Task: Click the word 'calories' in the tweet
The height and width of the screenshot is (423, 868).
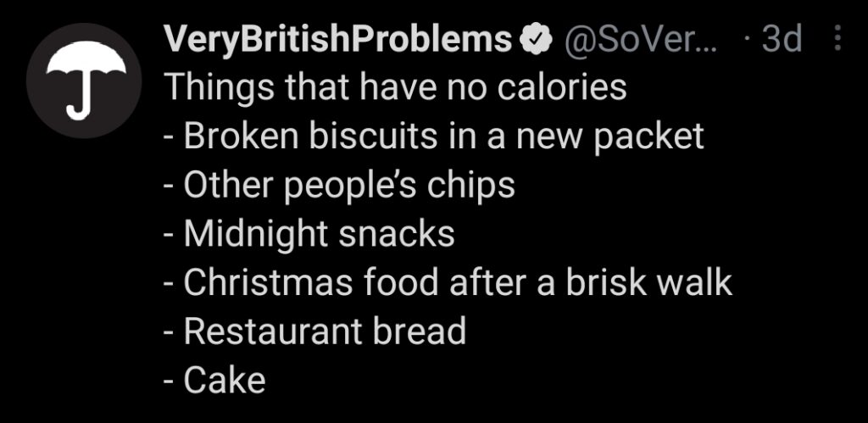Action: tap(562, 87)
